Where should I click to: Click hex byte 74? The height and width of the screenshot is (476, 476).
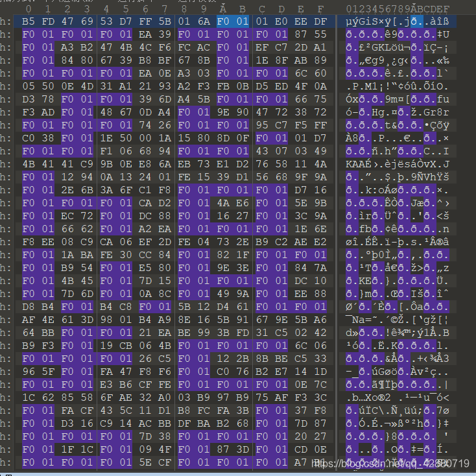click(145, 125)
